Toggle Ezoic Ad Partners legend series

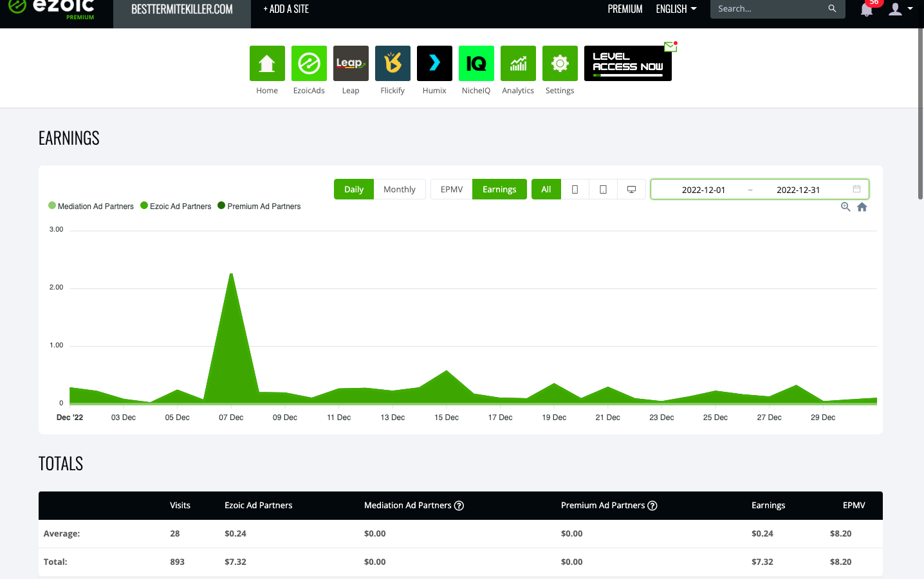click(x=176, y=207)
